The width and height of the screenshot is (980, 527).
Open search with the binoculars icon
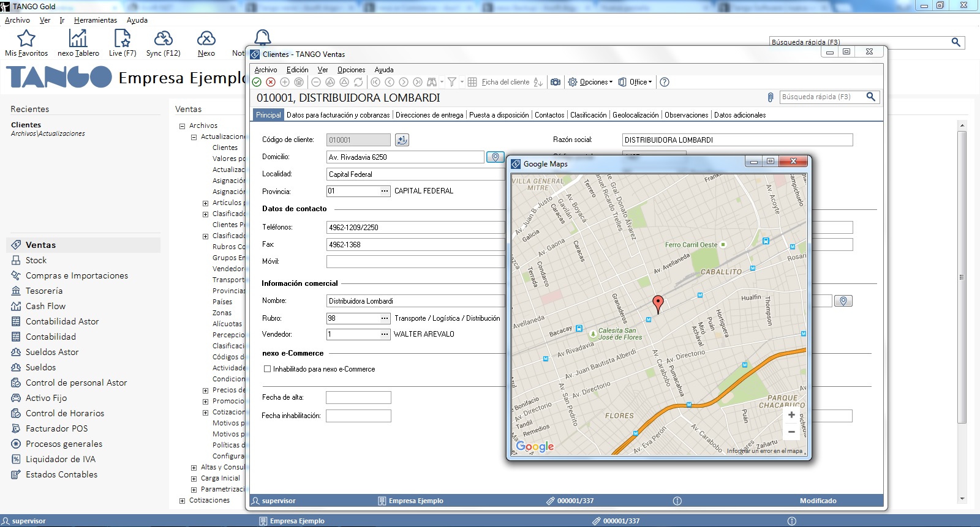click(432, 82)
